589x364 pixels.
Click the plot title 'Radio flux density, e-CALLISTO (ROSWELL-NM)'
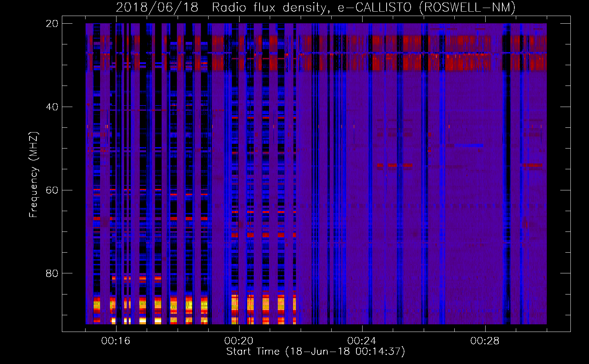(x=364, y=7)
